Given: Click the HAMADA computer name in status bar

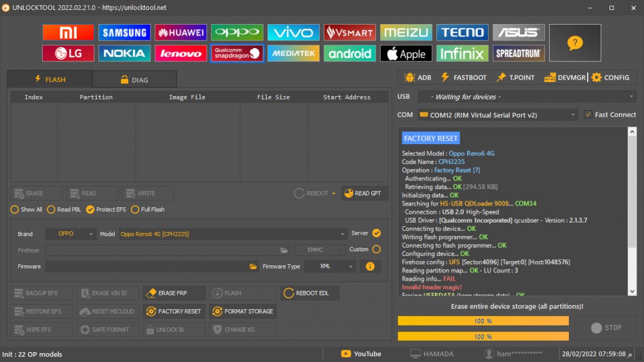Looking at the screenshot, I should [x=432, y=354].
